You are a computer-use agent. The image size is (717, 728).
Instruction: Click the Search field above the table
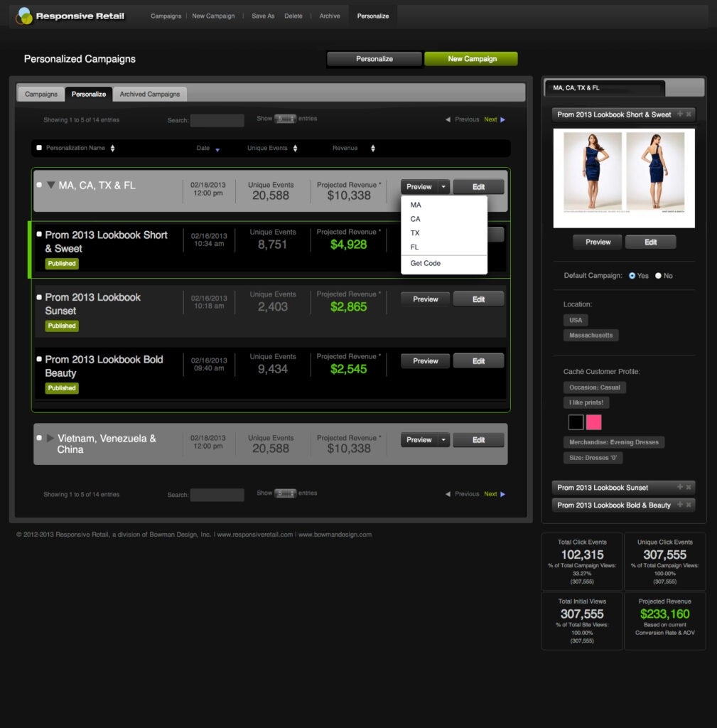coord(217,120)
